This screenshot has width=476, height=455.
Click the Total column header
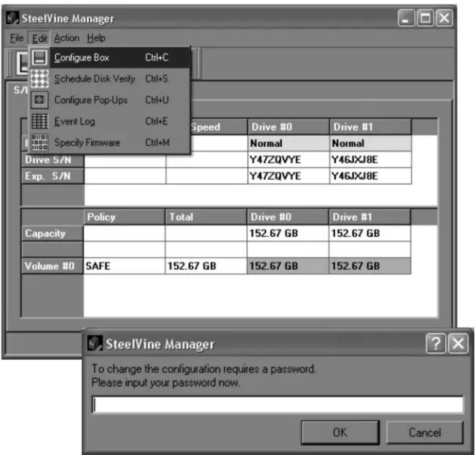[206, 217]
